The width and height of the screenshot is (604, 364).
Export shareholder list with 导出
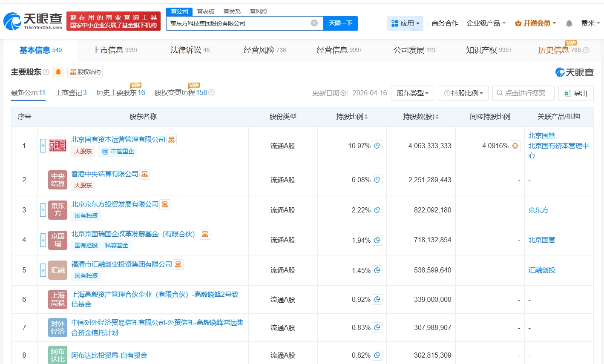(x=576, y=93)
